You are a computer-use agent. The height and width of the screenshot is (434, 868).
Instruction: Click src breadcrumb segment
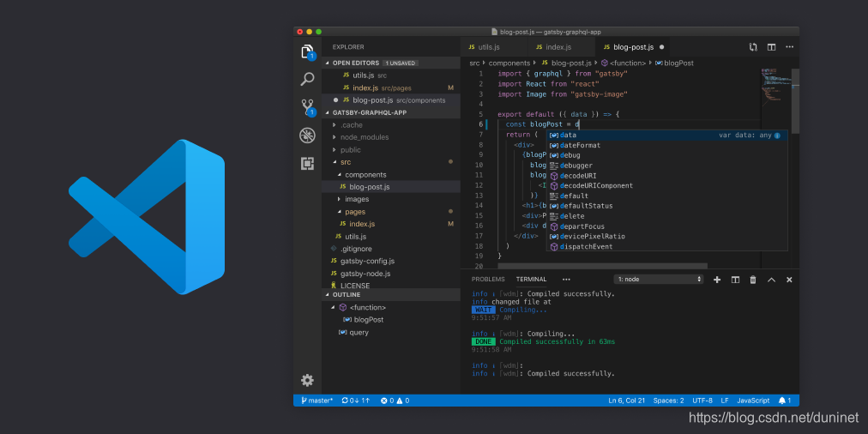(474, 63)
